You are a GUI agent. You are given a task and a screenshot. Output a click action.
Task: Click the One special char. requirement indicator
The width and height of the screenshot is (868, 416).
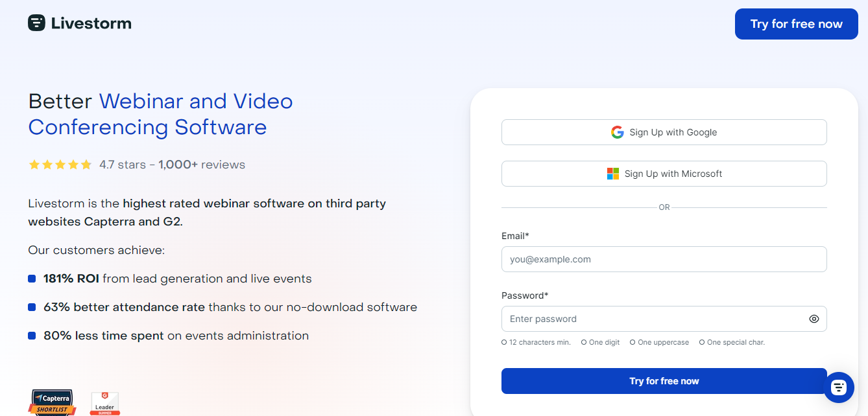pos(732,342)
